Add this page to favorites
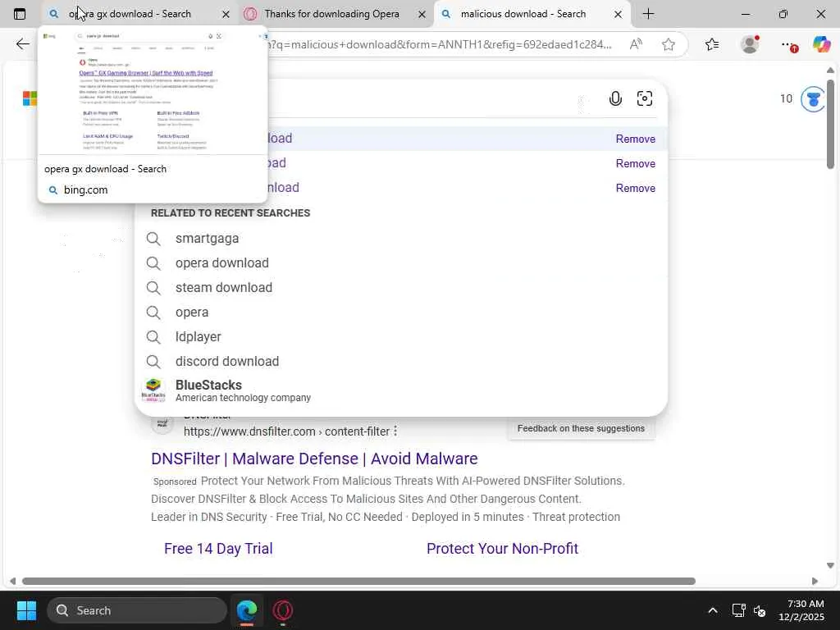Image resolution: width=840 pixels, height=630 pixels. pos(668,44)
